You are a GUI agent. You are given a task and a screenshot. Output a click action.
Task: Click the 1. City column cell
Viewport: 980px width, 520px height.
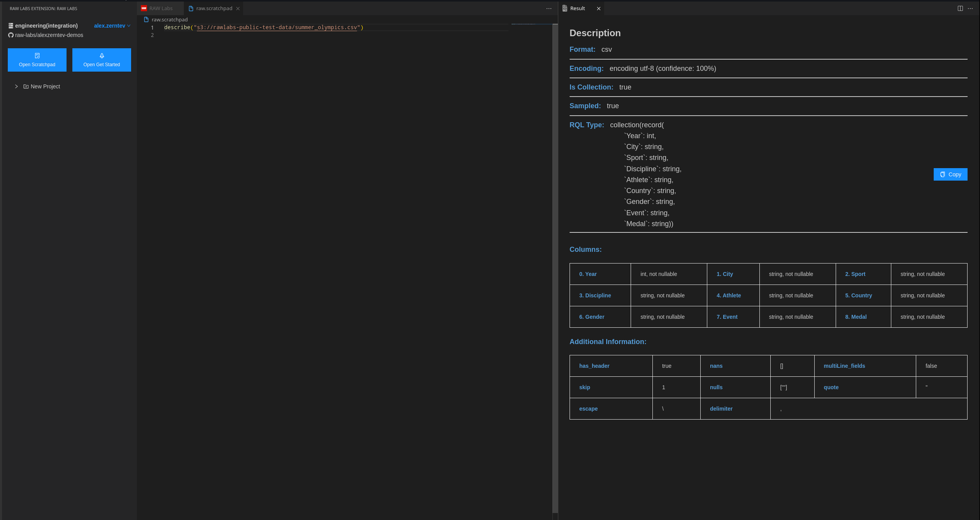733,274
